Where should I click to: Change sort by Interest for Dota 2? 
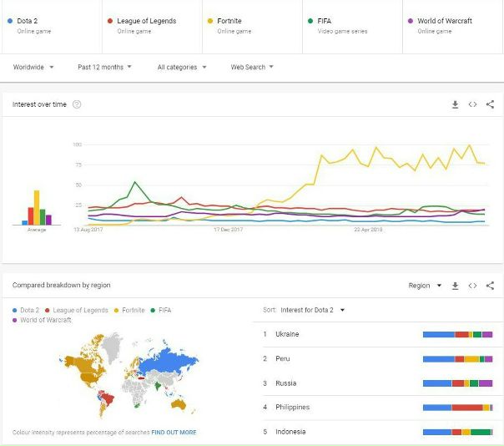pyautogui.click(x=313, y=310)
